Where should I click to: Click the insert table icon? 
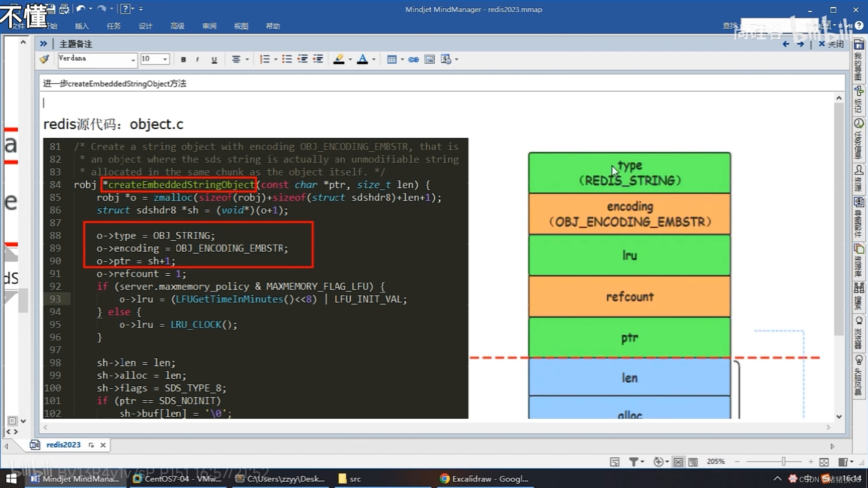click(x=392, y=59)
